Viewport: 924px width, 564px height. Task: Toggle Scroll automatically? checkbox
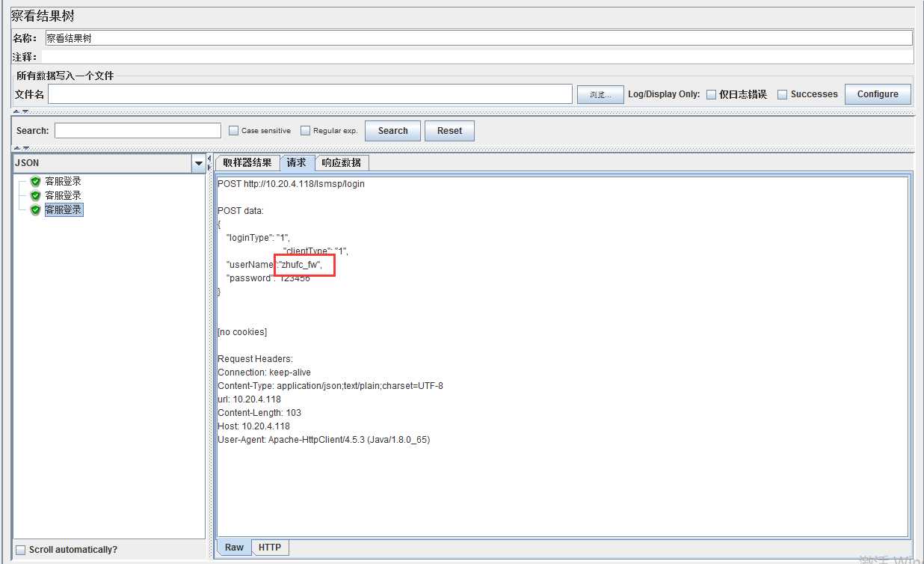20,550
